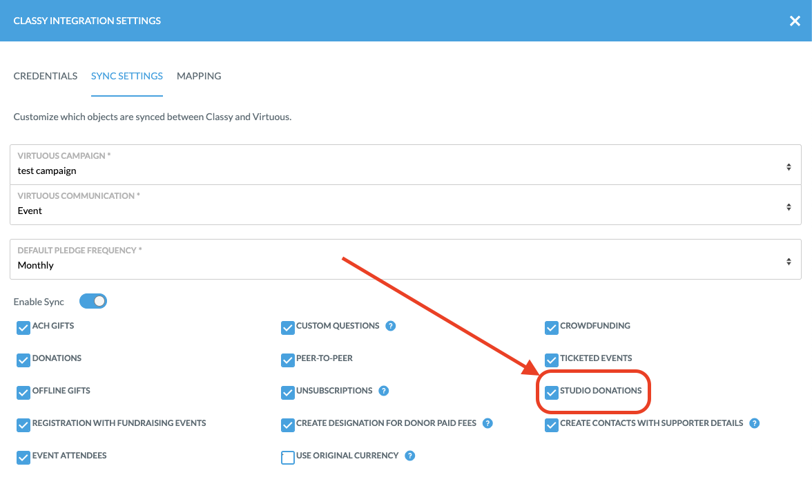Viewport: 812px width, 504px height.
Task: Disable the Offline Gifts checkbox
Action: [x=23, y=393]
